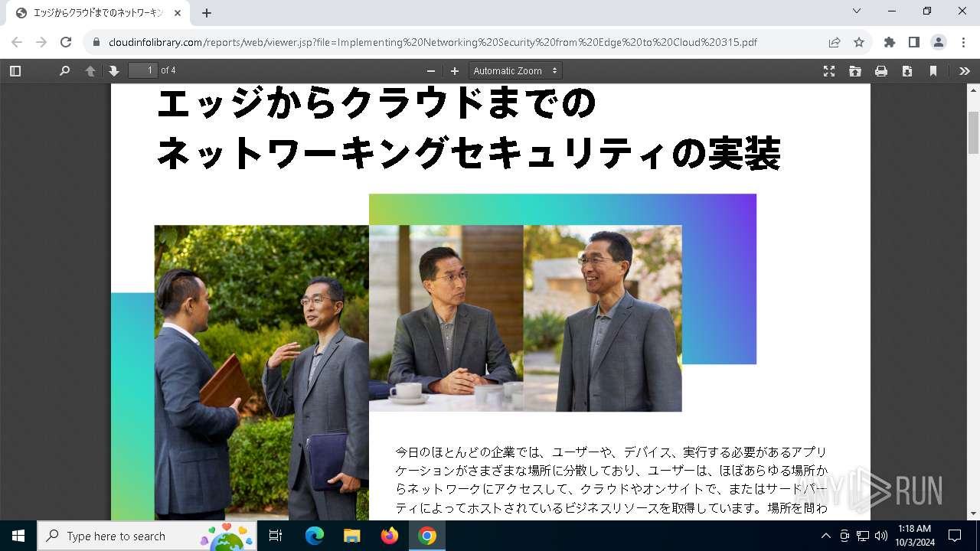
Task: Open Chrome three-dot menu
Action: click(x=963, y=42)
